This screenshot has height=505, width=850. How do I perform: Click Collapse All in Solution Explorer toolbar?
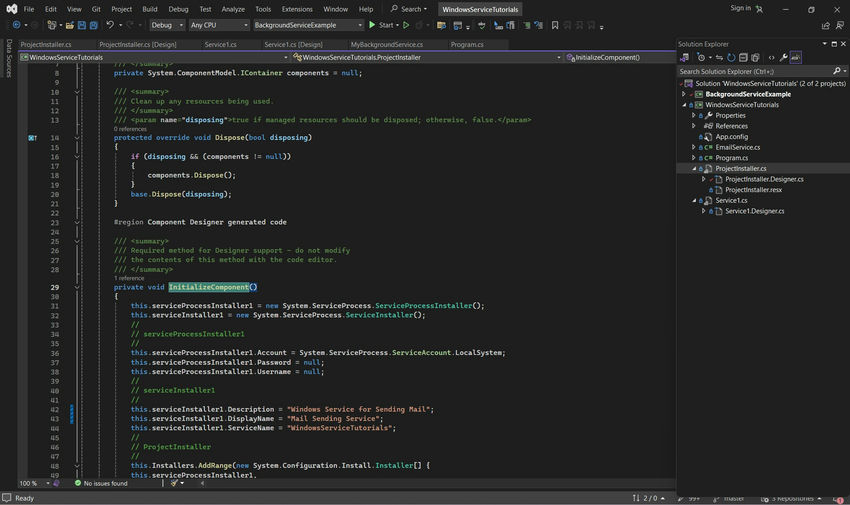pos(744,57)
